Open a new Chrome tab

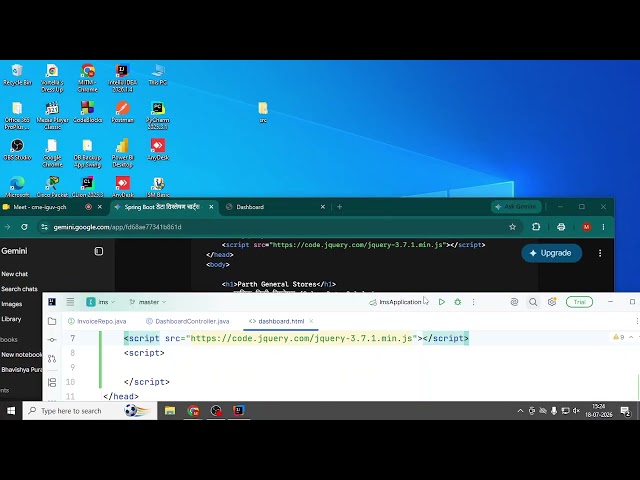(x=340, y=207)
